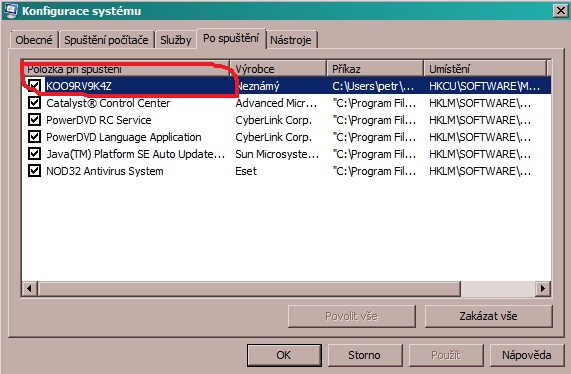Click the Sun Microsyste... manufacturer cell
Viewport: 571px width, 374px height.
(x=277, y=154)
